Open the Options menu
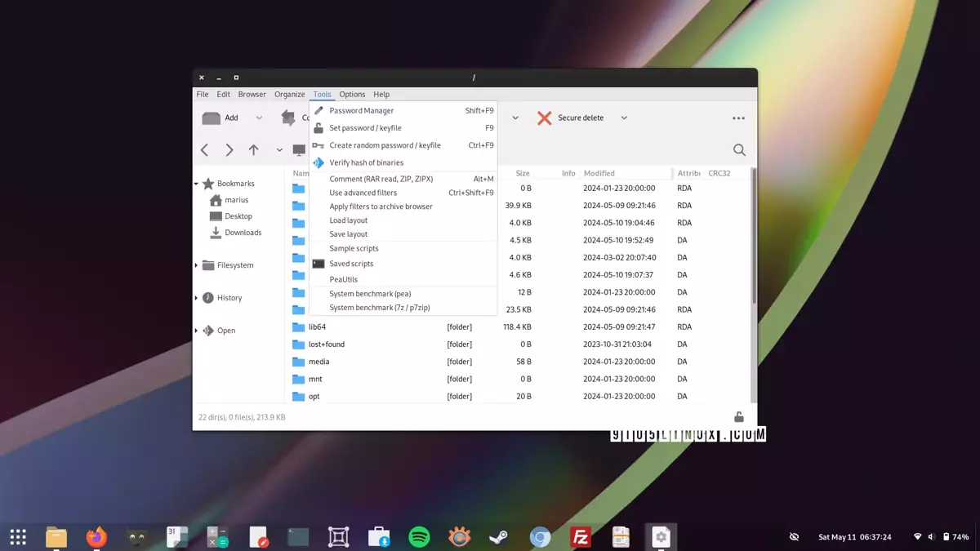 point(352,94)
